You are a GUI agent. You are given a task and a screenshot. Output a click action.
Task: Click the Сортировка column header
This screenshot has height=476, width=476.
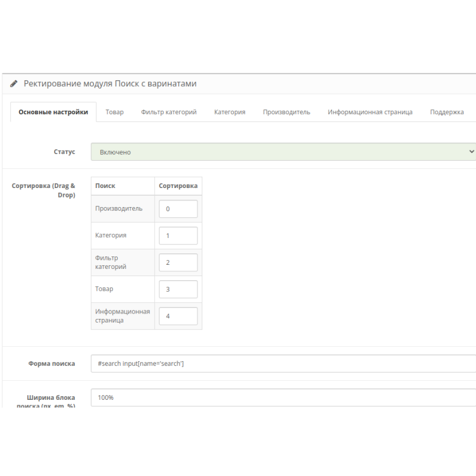click(x=178, y=186)
